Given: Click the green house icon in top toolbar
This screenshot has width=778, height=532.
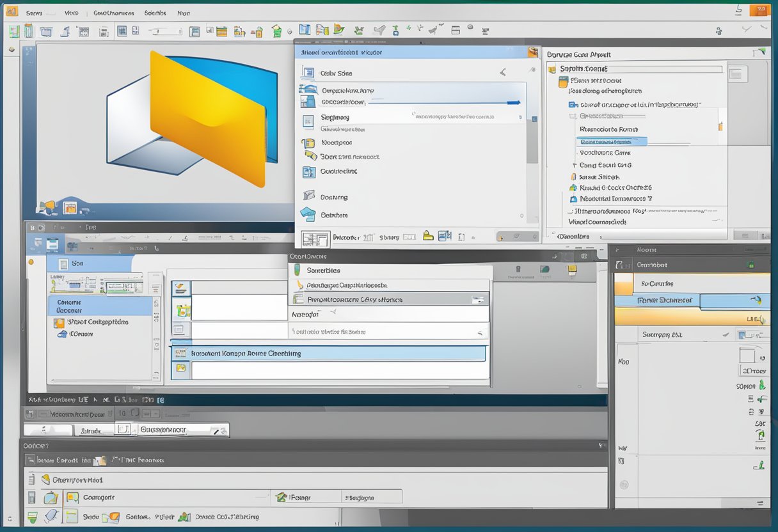Looking at the screenshot, I should tap(276, 31).
